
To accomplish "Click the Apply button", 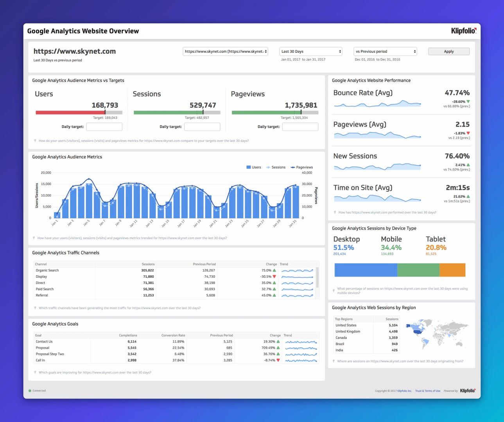I will (x=449, y=52).
